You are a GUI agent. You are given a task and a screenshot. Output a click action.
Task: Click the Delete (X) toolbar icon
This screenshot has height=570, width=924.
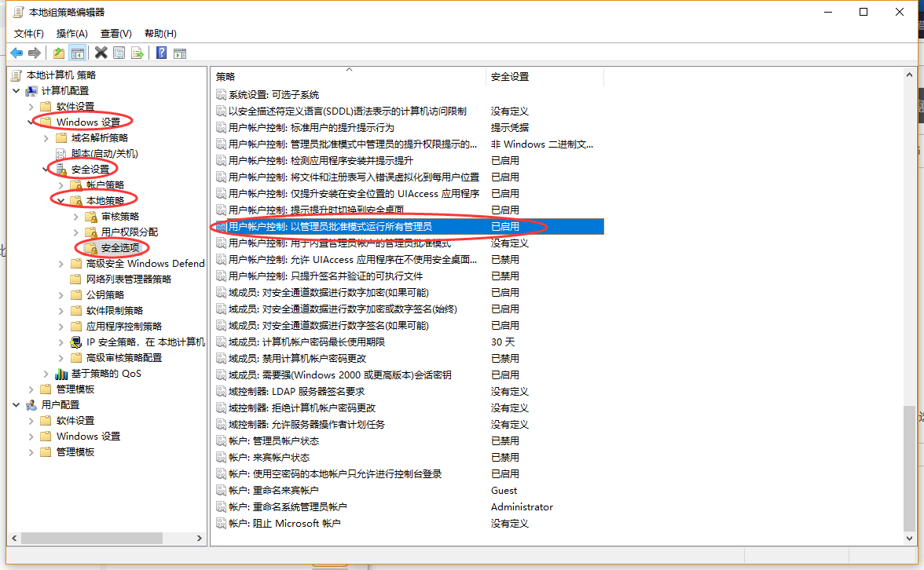101,53
